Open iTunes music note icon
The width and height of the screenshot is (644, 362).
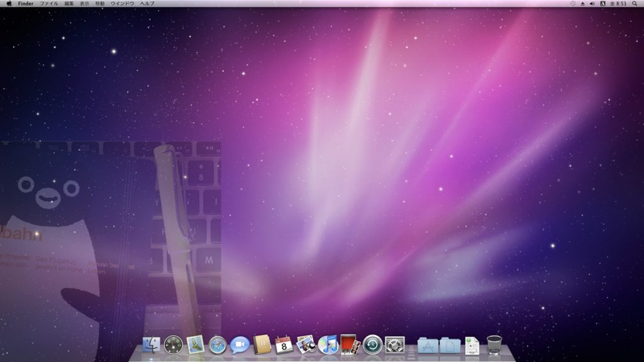328,345
